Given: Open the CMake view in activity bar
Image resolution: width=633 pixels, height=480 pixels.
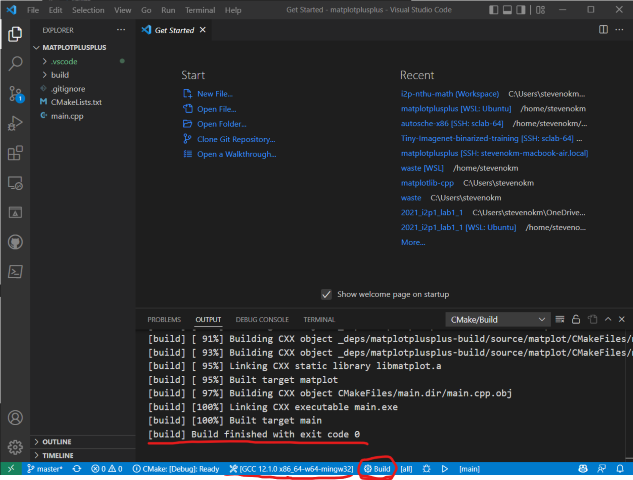Looking at the screenshot, I should tap(15, 212).
